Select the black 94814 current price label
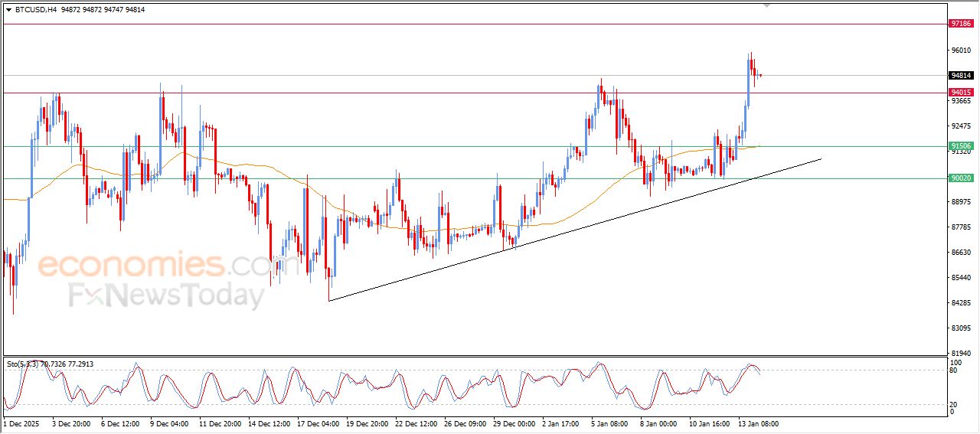This screenshot has width=980, height=434. click(961, 75)
